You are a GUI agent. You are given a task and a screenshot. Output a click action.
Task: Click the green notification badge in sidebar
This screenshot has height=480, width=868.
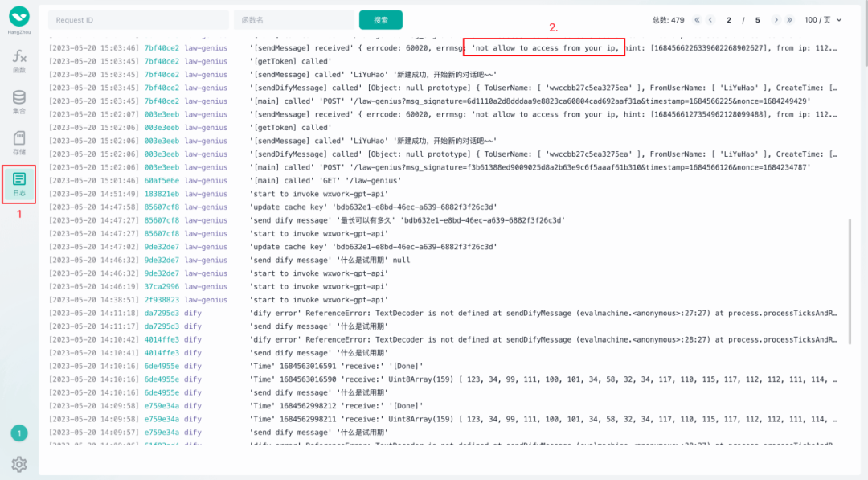(x=19, y=433)
